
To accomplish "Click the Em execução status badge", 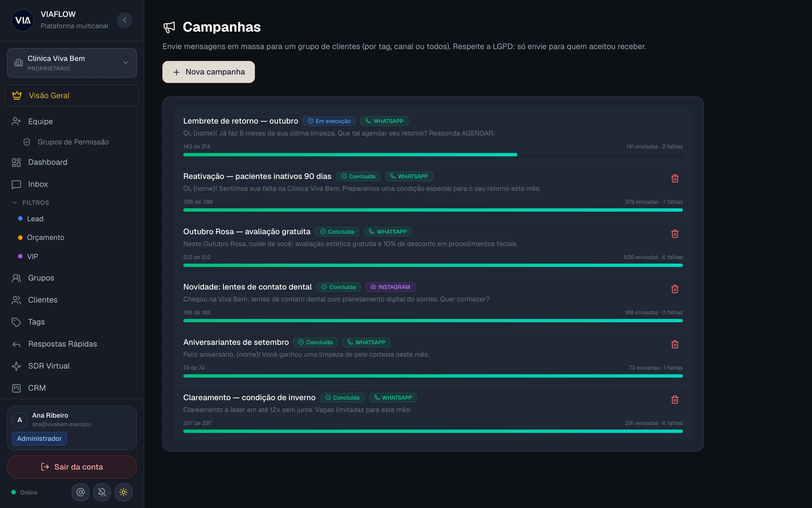I will pos(329,121).
